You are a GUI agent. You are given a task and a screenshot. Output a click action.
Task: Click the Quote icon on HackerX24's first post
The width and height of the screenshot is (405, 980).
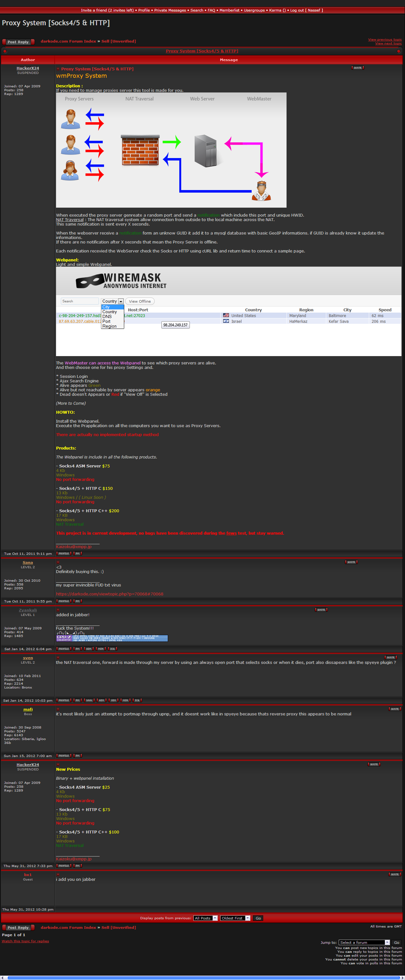click(x=357, y=68)
